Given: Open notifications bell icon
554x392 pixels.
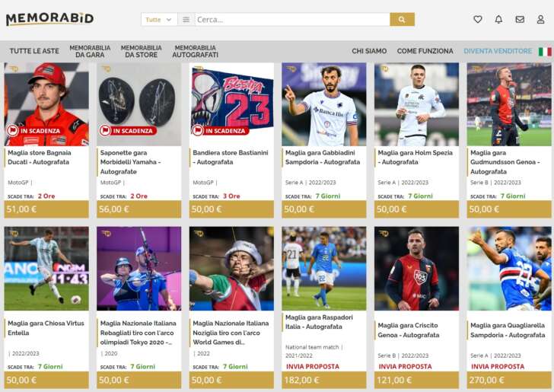Looking at the screenshot, I should click(x=498, y=20).
